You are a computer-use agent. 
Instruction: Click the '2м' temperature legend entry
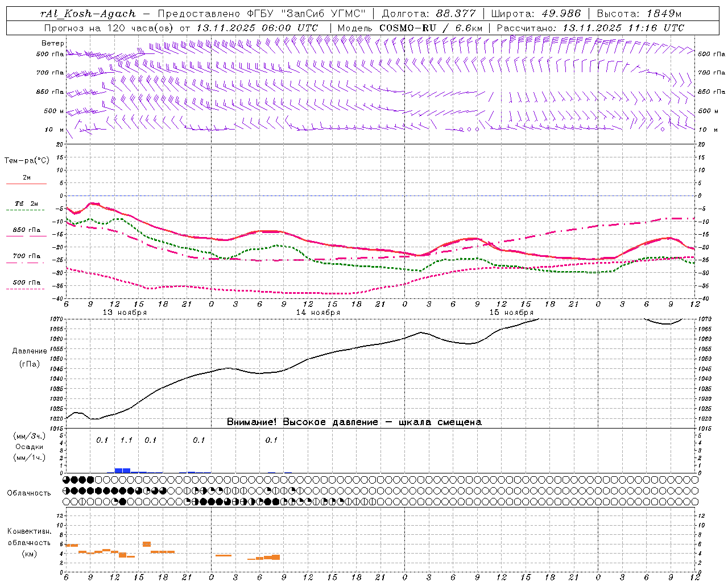[27, 177]
